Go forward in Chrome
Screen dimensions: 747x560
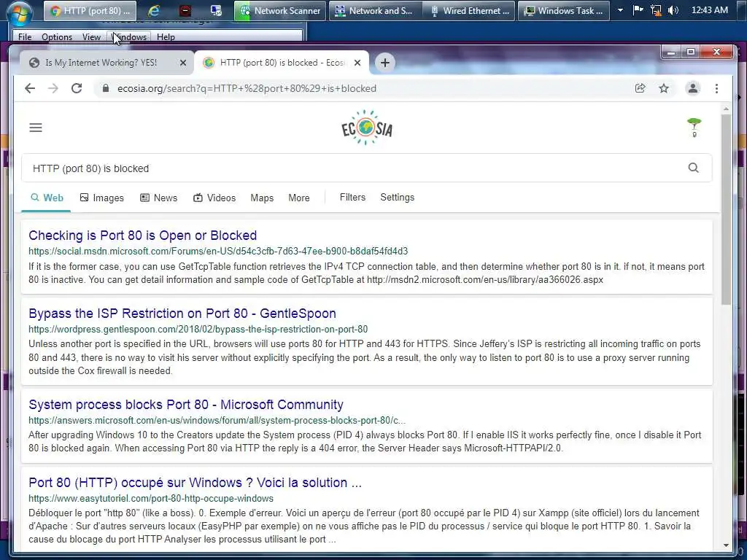pos(53,88)
